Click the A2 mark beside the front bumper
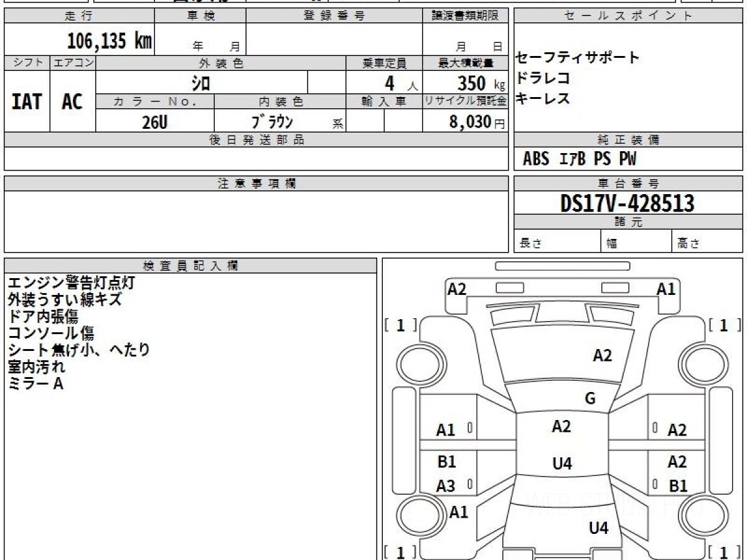The height and width of the screenshot is (560, 747). point(457,289)
